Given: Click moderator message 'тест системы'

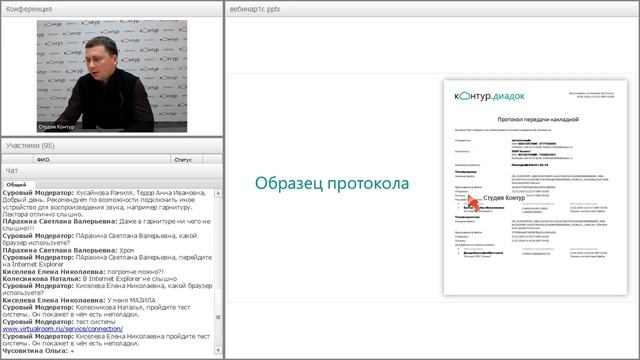Looking at the screenshot, I should (59, 322).
